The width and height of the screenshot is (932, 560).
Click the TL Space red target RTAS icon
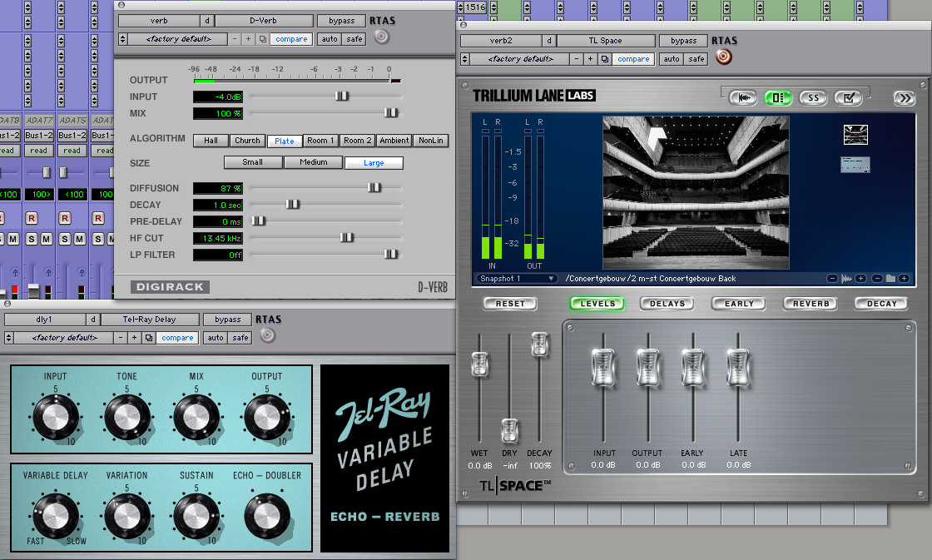[x=723, y=57]
